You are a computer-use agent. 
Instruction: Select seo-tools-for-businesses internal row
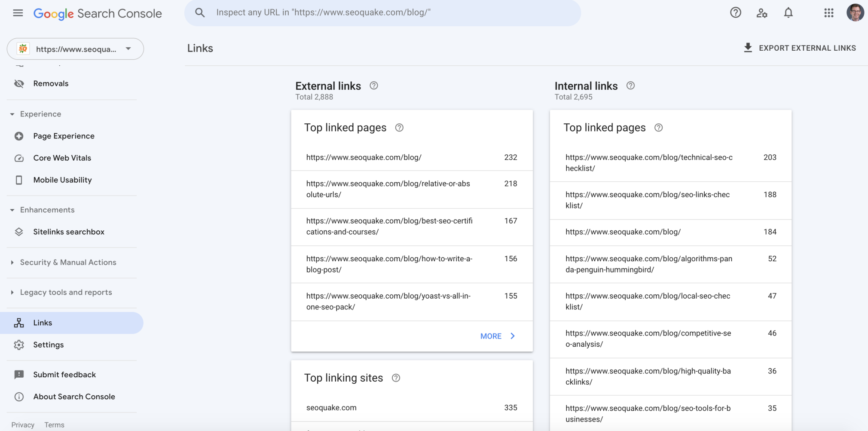[x=670, y=413]
